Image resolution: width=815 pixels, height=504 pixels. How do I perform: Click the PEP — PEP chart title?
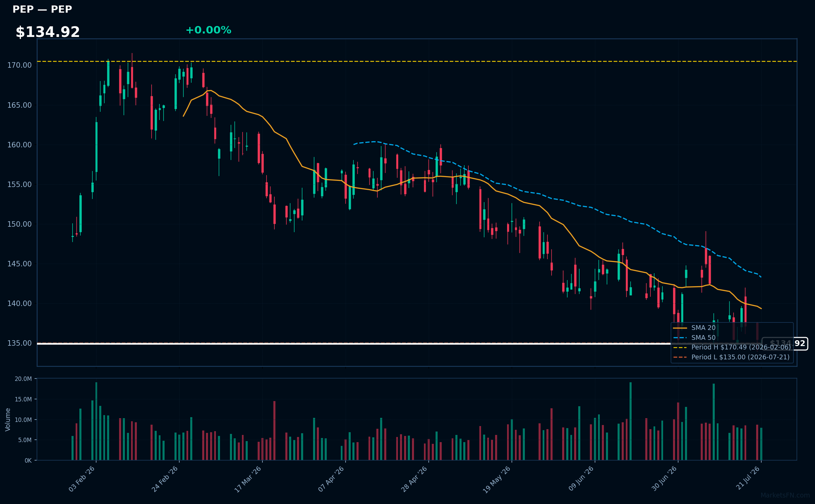coord(42,9)
